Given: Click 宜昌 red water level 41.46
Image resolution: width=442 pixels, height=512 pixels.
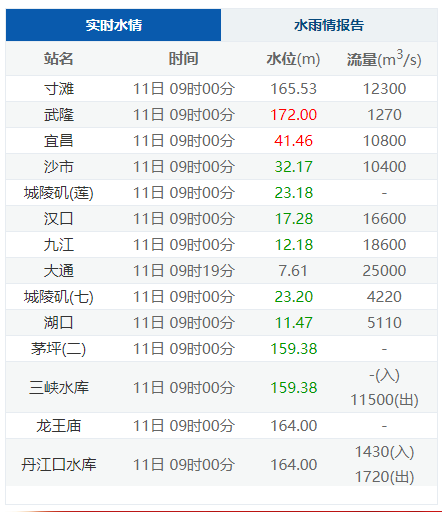Looking at the screenshot, I should 293,141.
